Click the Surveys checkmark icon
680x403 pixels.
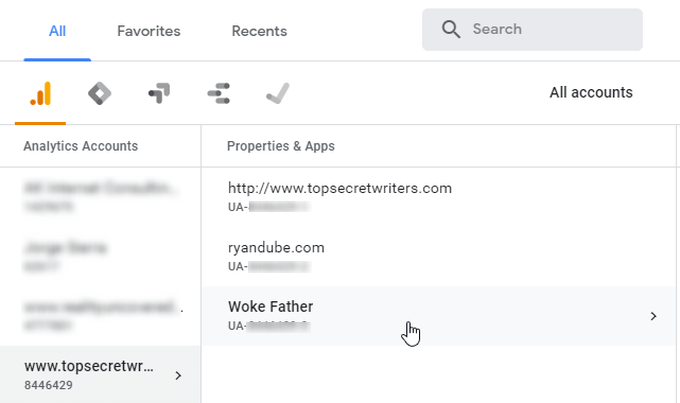[277, 94]
